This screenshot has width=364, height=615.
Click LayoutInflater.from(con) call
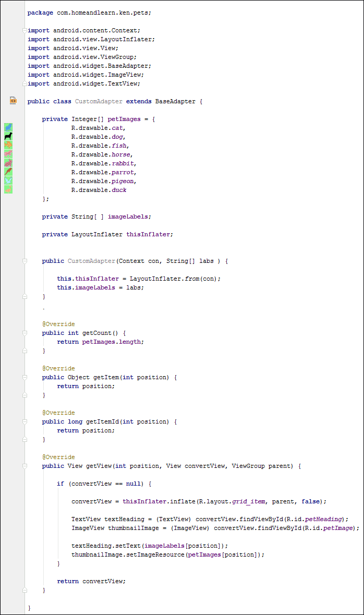point(173,279)
